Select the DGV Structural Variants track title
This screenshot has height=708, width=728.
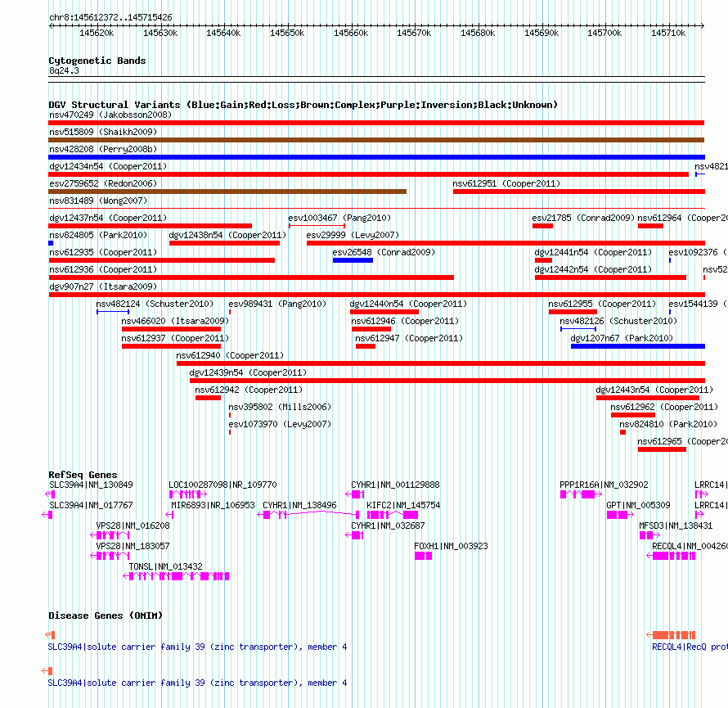(x=303, y=105)
